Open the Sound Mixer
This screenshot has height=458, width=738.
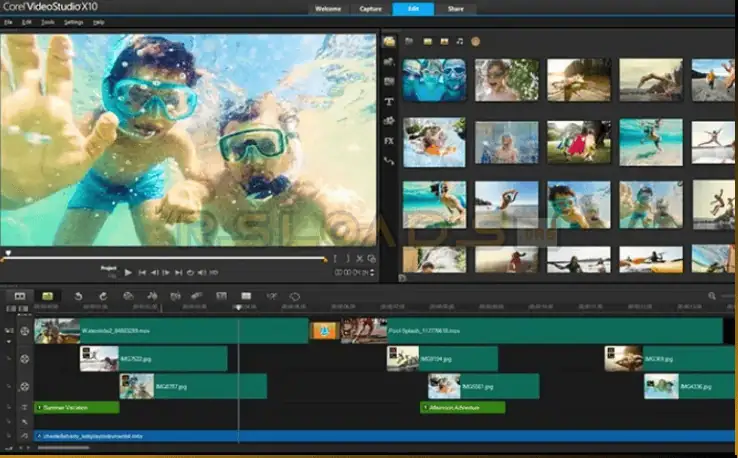coord(152,296)
